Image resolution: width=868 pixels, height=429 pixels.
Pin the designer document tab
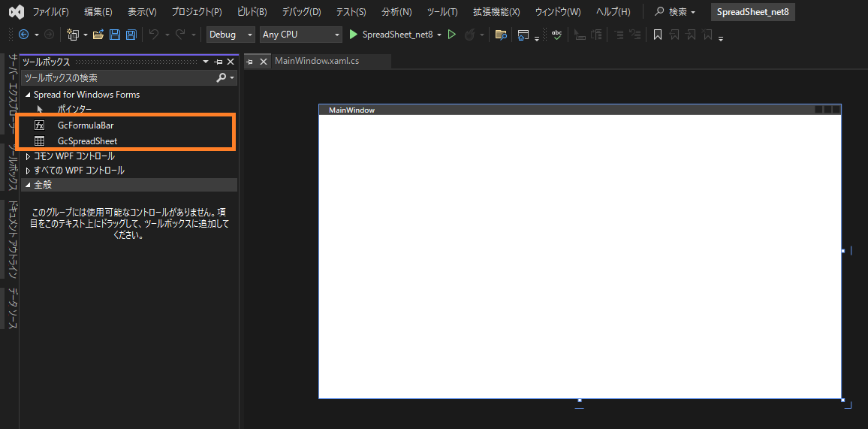point(249,62)
